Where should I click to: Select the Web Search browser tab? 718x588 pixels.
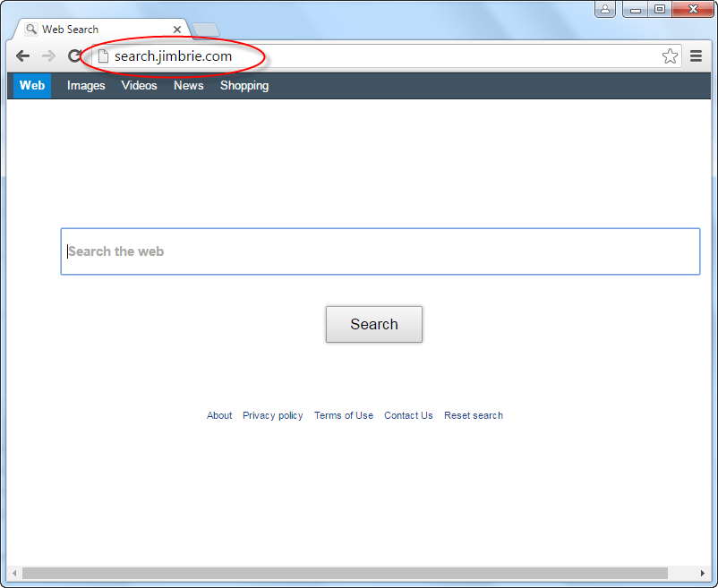point(101,30)
